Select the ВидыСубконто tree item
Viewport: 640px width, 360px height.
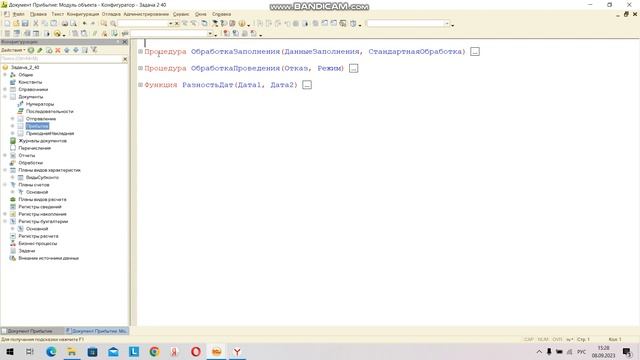pos(42,178)
